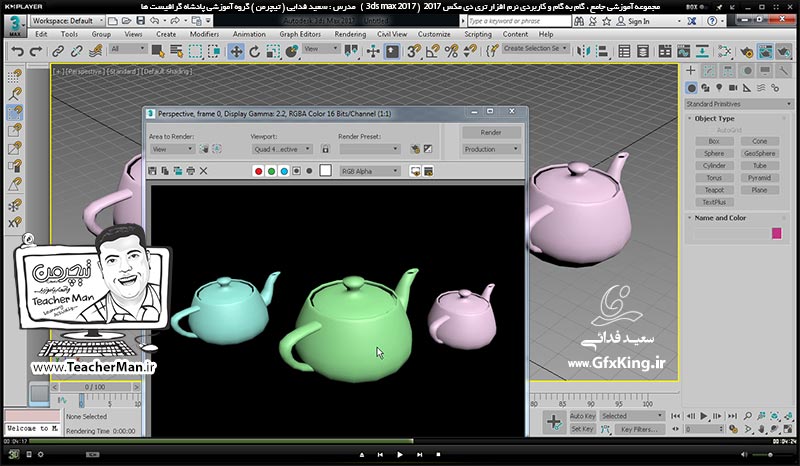This screenshot has height=466, width=800.
Task: Open the Edit menu
Action: tap(41, 34)
